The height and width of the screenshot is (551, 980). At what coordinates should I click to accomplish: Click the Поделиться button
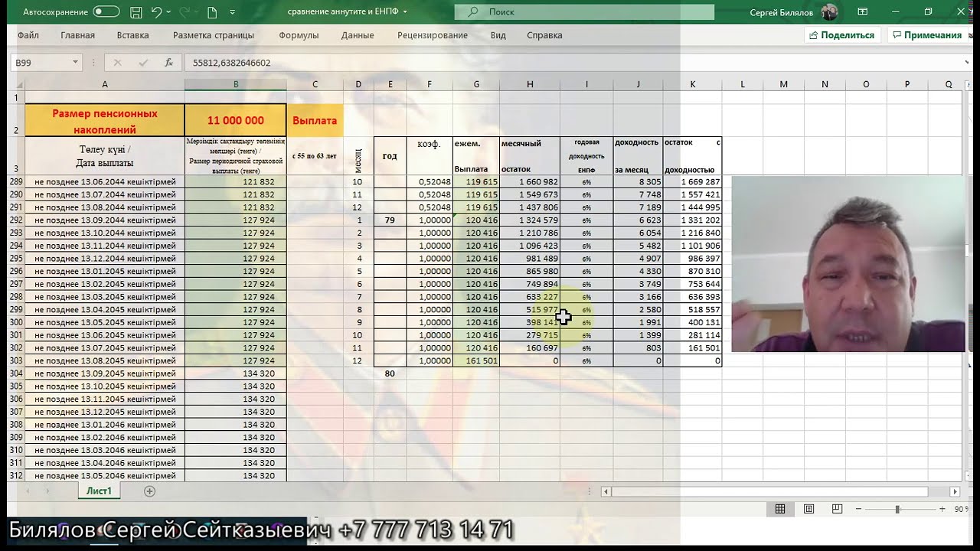pyautogui.click(x=841, y=35)
